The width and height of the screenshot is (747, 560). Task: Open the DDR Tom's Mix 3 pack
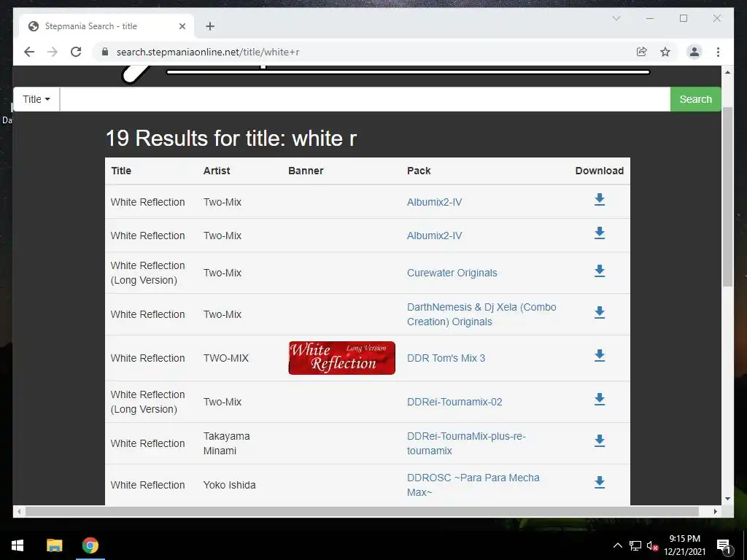tap(446, 358)
